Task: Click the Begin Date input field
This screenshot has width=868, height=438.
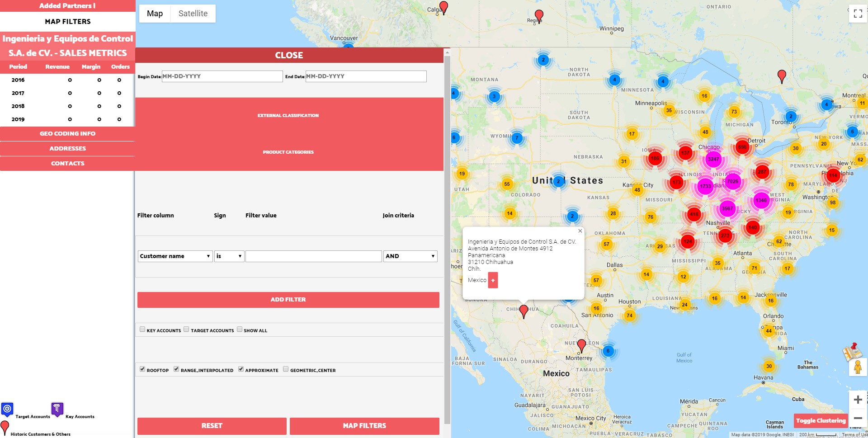Action: pyautogui.click(x=222, y=76)
